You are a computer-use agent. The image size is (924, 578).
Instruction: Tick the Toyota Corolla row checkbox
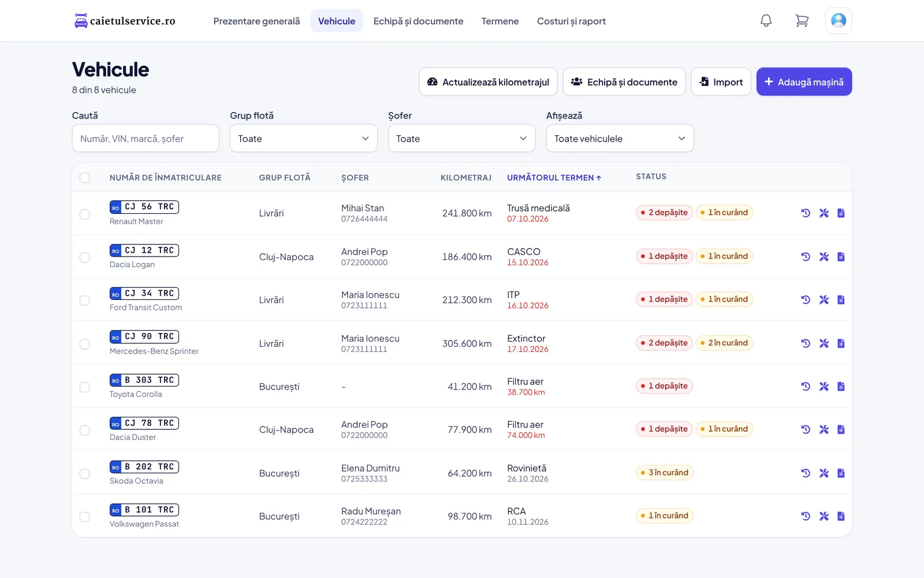click(85, 387)
